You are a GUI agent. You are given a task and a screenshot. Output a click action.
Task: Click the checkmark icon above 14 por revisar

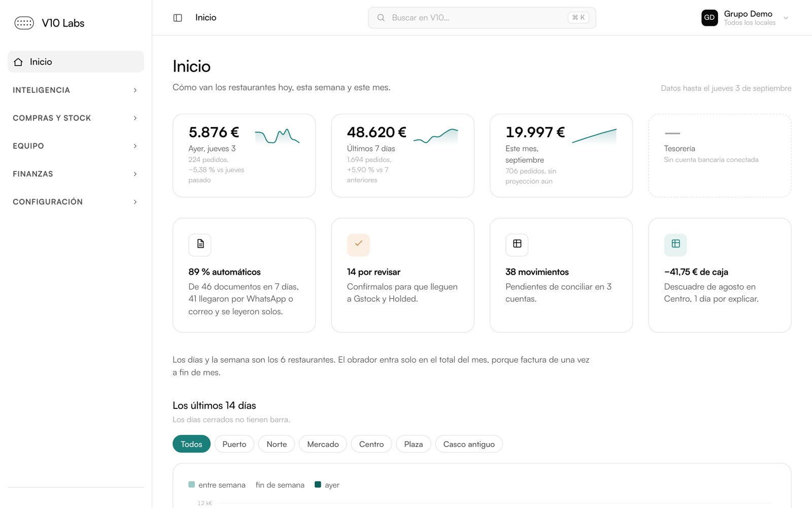pyautogui.click(x=358, y=244)
